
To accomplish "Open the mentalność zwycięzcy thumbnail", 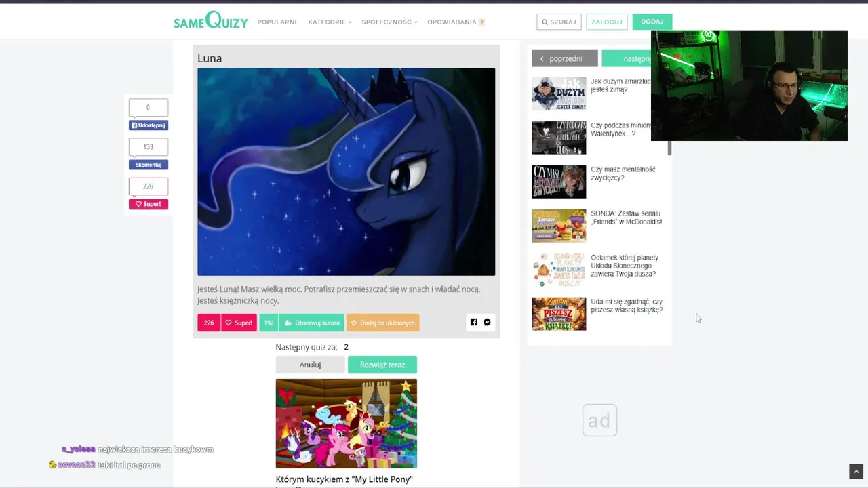I will pyautogui.click(x=559, y=182).
